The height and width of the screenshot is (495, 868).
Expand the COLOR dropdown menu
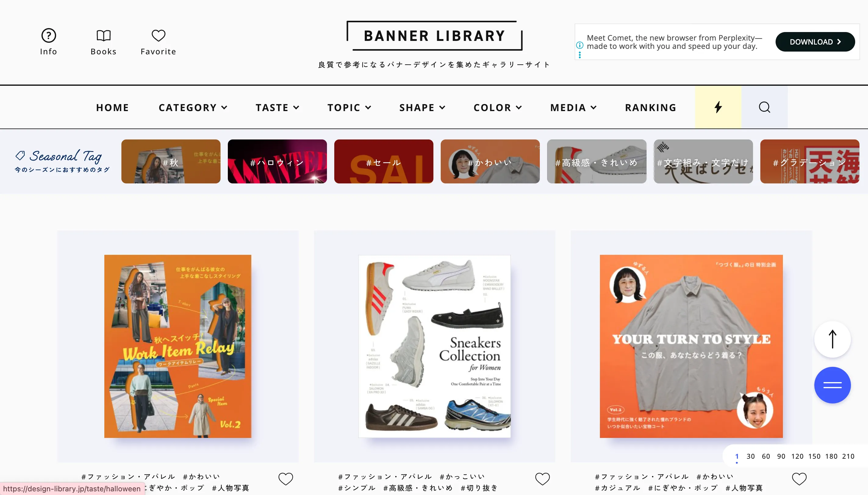tap(498, 107)
